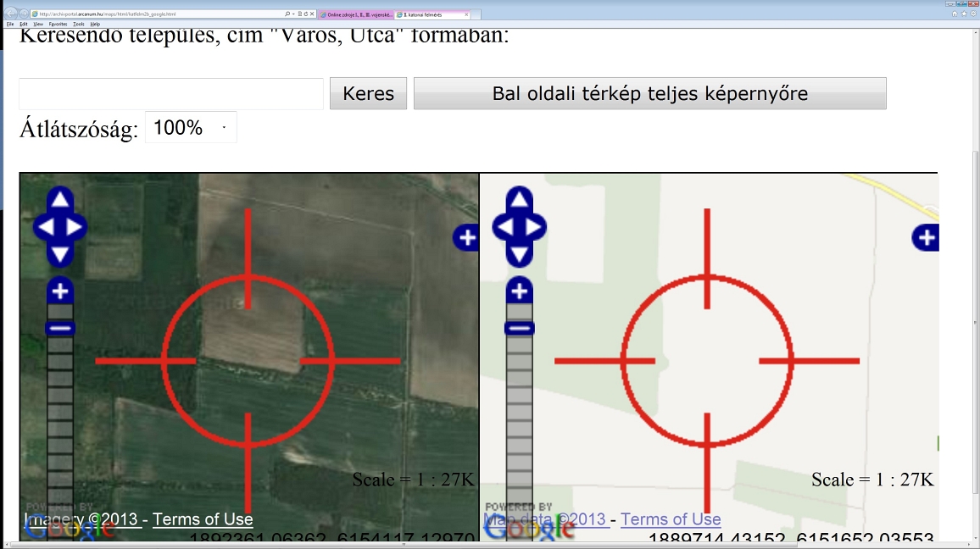Image resolution: width=980 pixels, height=549 pixels.
Task: Click the horizontal scrollbar at the bottom
Action: tap(404, 545)
